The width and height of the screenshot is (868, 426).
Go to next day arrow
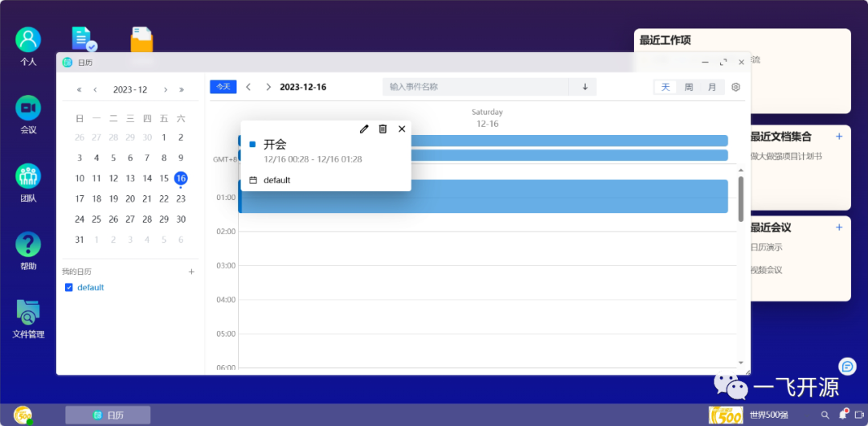coord(268,87)
